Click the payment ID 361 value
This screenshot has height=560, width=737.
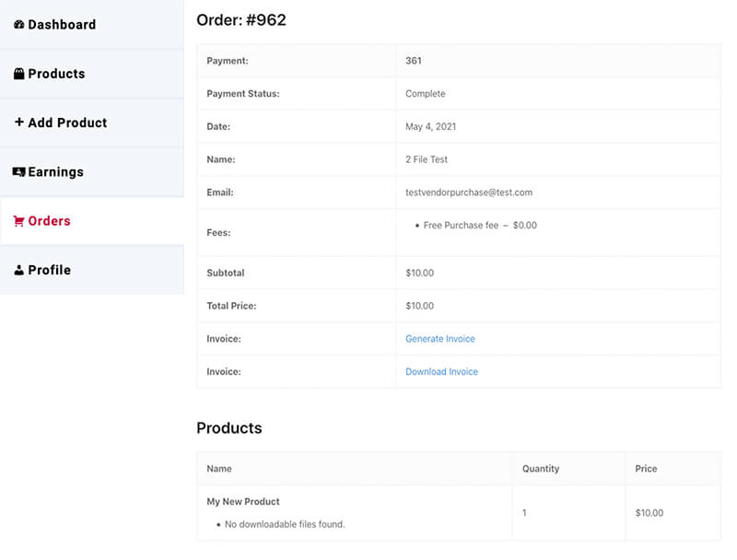coord(414,61)
